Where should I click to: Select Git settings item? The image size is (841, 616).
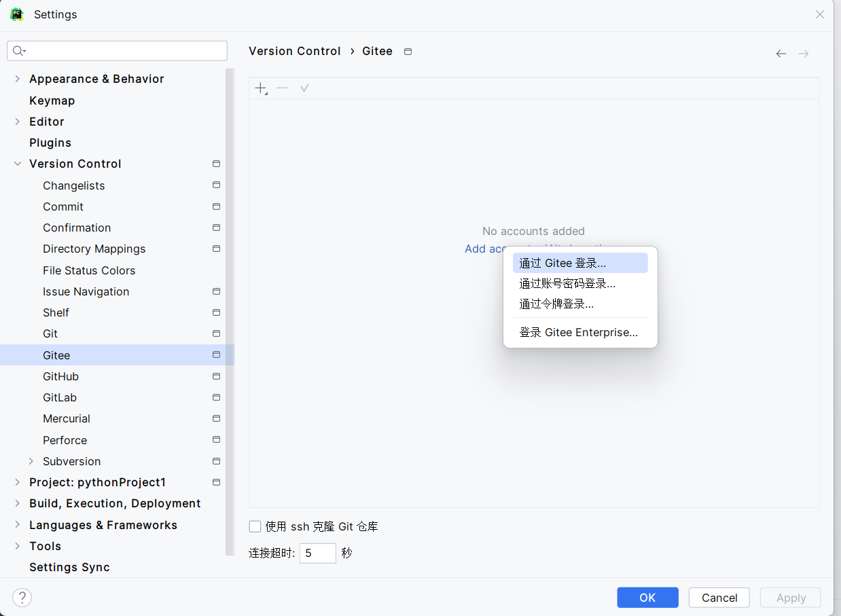pos(50,333)
